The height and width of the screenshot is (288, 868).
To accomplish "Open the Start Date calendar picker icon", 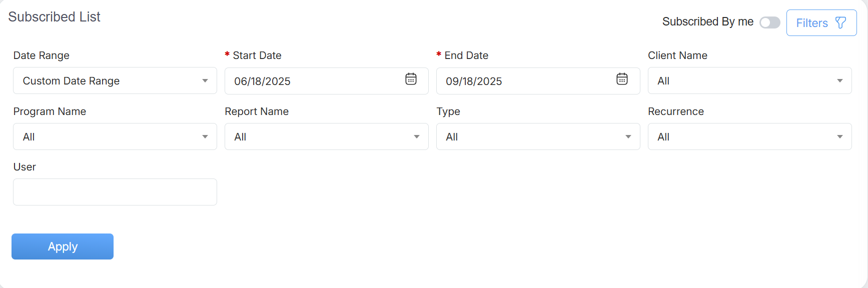I will [x=411, y=79].
